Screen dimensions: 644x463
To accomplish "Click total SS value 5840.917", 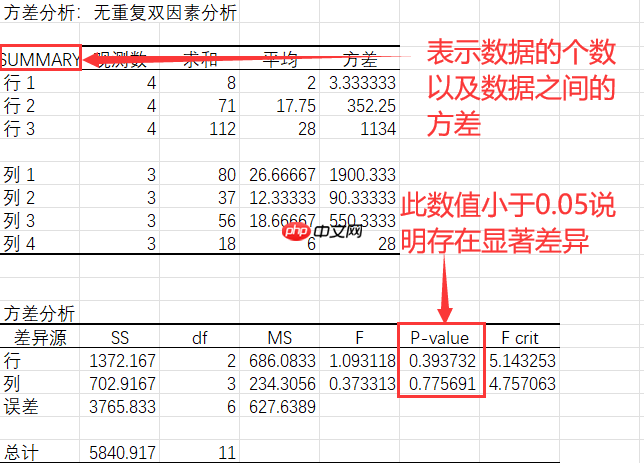I will click(122, 453).
